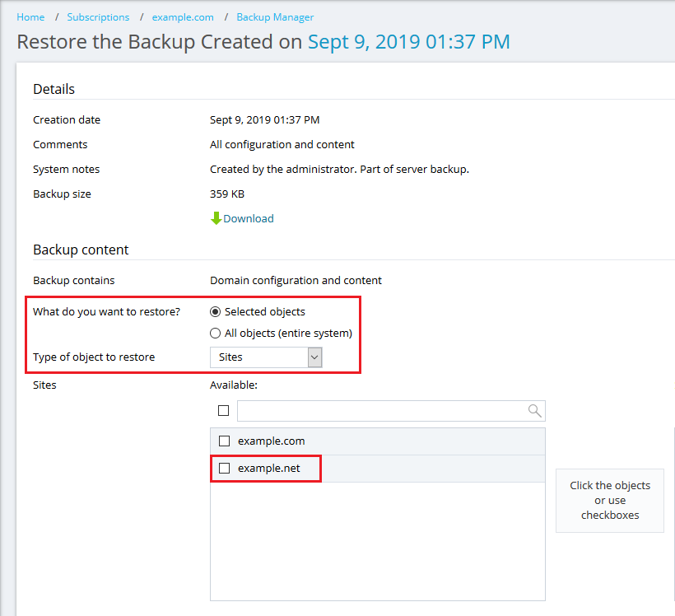Navigate to example.com in the breadcrumb
675x616 pixels.
pyautogui.click(x=183, y=17)
